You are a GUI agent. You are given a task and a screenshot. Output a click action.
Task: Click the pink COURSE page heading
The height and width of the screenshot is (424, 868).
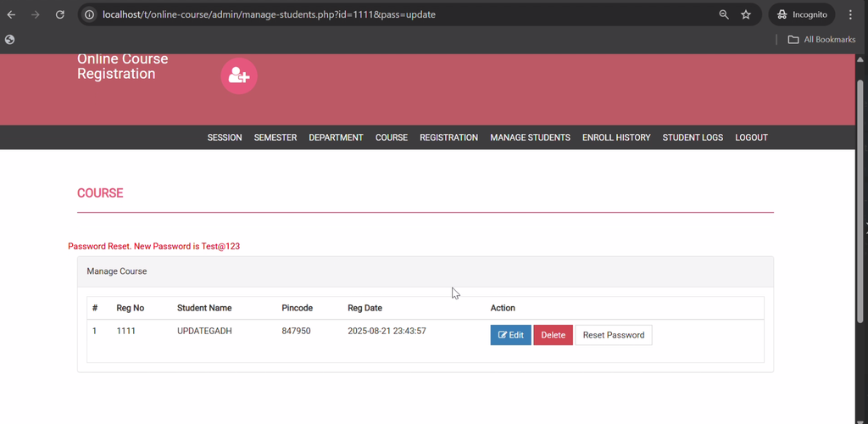[x=100, y=193]
